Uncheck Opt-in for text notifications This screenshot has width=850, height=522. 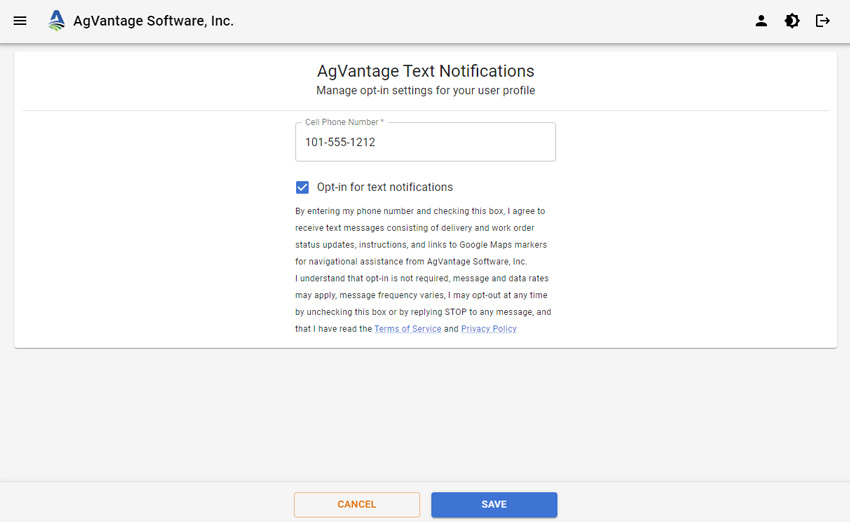[302, 187]
